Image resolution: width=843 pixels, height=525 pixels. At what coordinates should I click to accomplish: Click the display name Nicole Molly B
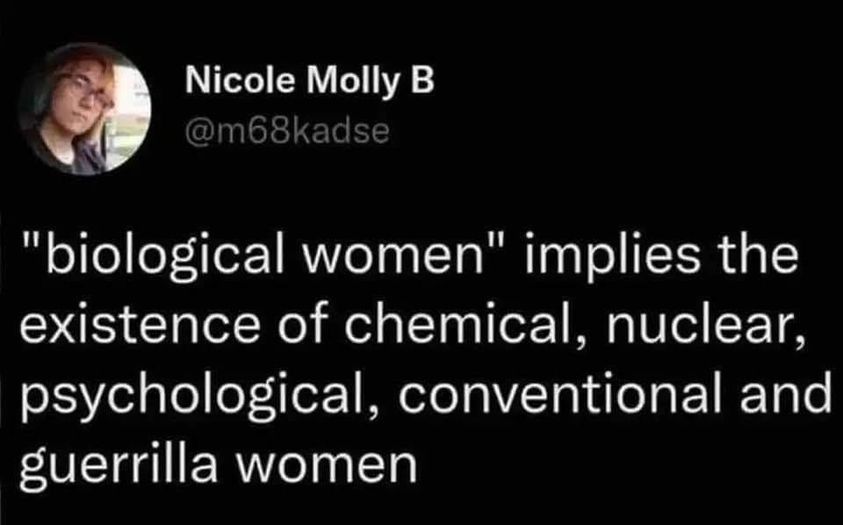point(311,83)
